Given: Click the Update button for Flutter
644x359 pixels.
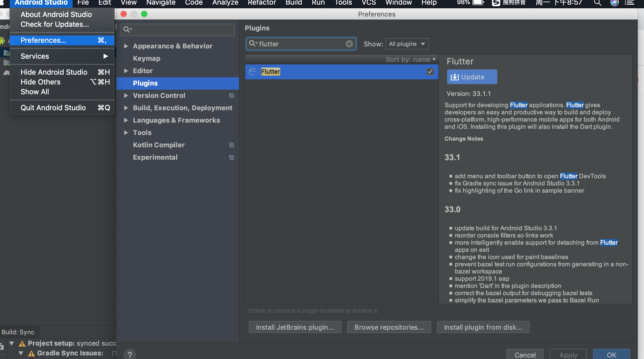Looking at the screenshot, I should 472,77.
